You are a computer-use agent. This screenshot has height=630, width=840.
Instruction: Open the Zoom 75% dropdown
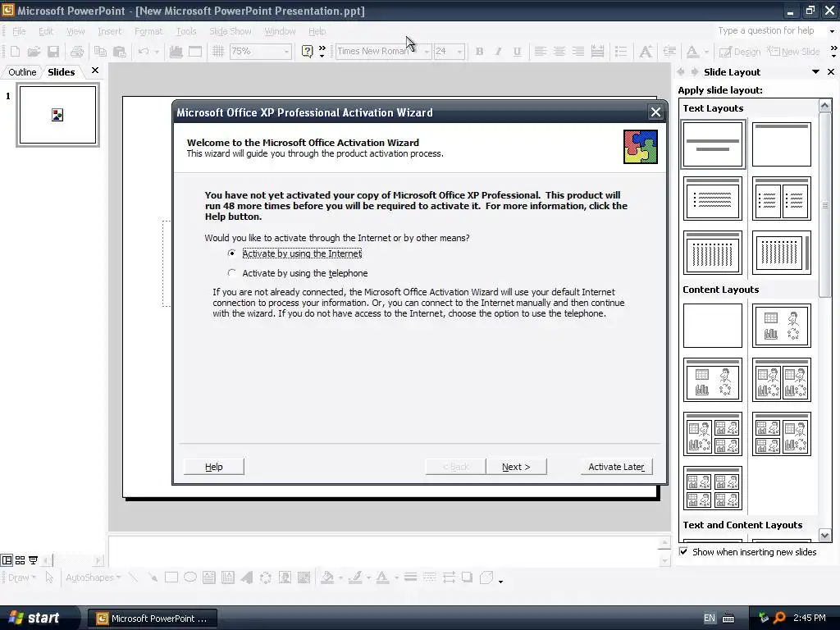coord(286,52)
